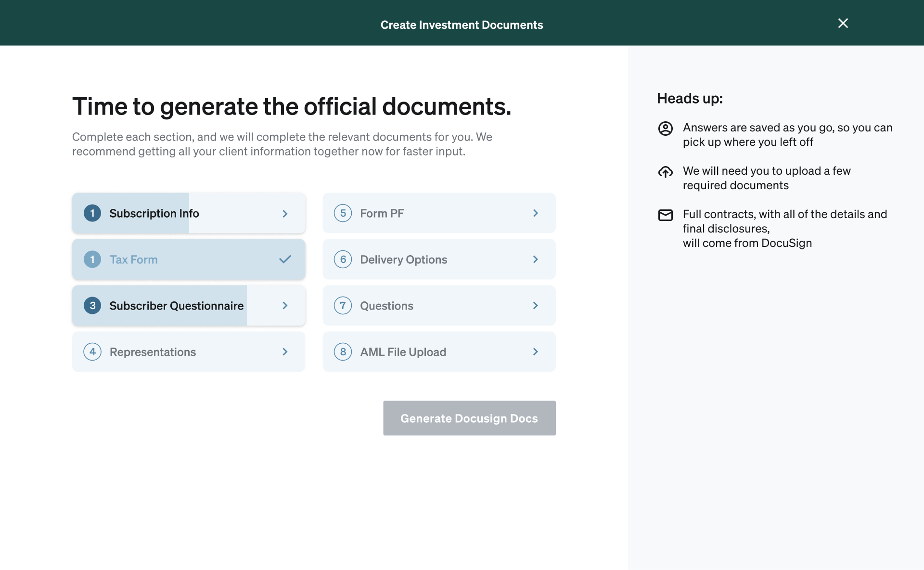Click the 'Time to generate the official documents' heading

pos(292,106)
